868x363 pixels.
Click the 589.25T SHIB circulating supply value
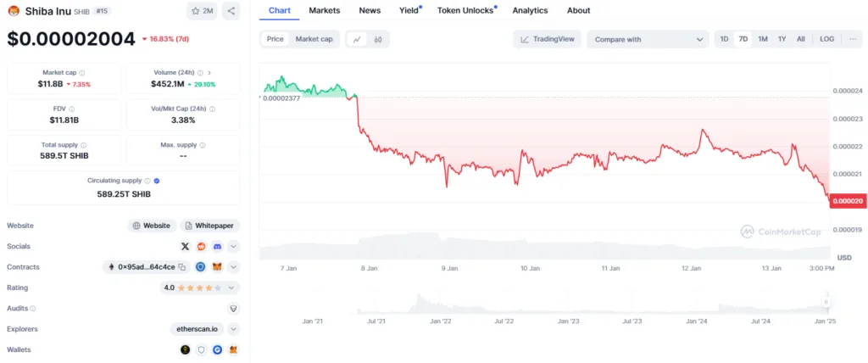point(124,194)
